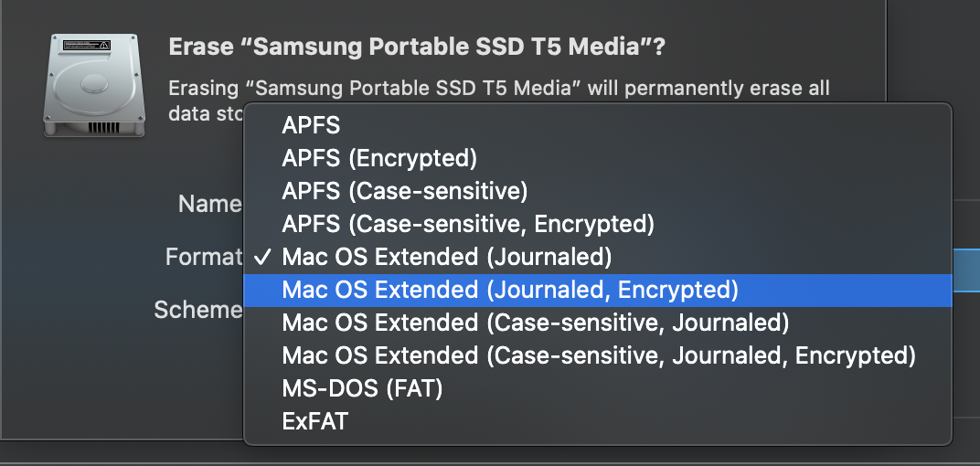
Task: Click the hard drive icon
Action: [94, 85]
